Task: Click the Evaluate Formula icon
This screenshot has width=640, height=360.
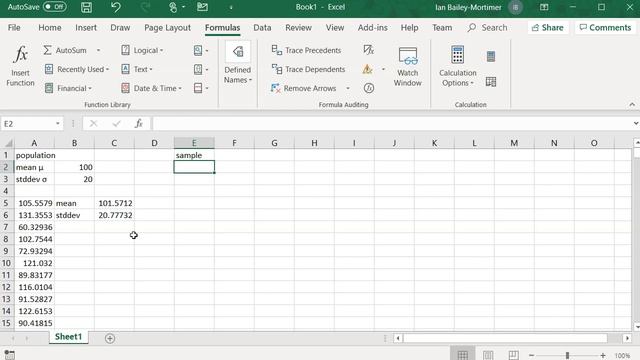Action: point(369,88)
